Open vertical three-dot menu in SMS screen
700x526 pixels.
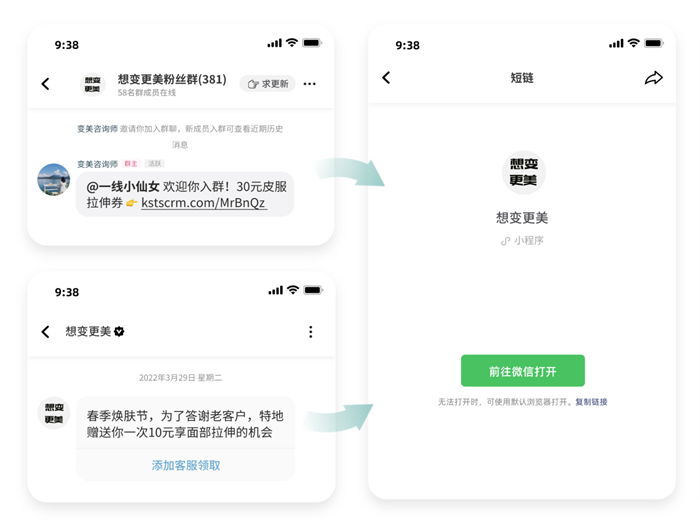pyautogui.click(x=310, y=332)
